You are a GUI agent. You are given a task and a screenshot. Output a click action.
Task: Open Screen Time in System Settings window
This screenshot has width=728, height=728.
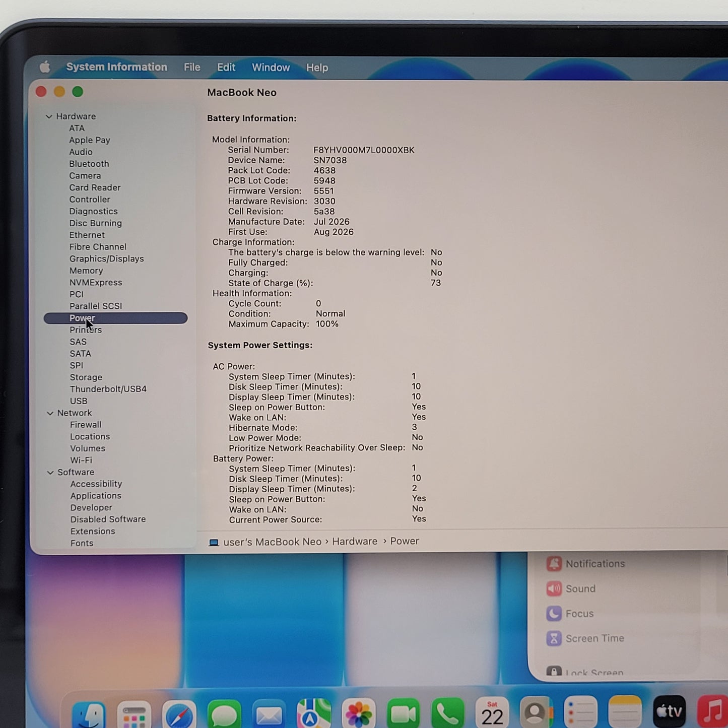tap(594, 638)
